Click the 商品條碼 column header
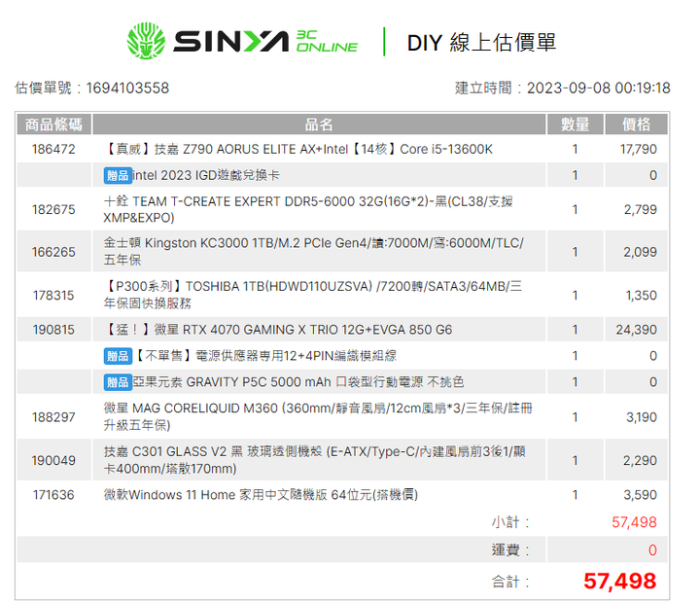This screenshot has width=700, height=604. coord(54,124)
